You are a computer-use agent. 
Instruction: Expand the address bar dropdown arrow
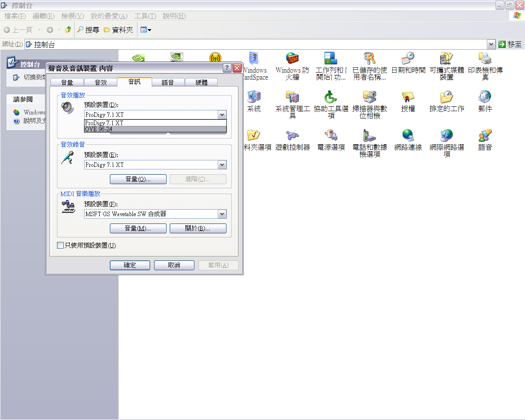(x=491, y=44)
